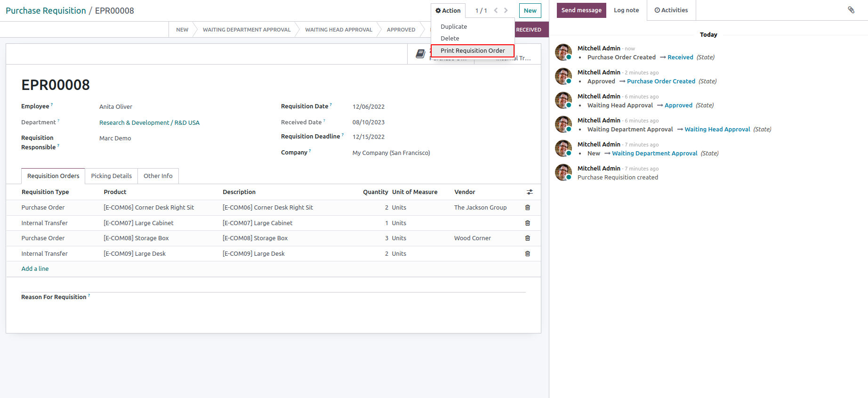Sort by Description column header

pos(239,192)
